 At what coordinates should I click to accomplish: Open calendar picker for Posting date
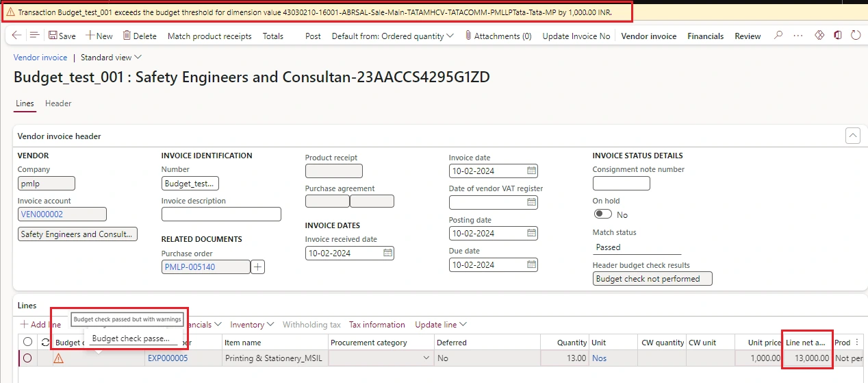pyautogui.click(x=531, y=233)
